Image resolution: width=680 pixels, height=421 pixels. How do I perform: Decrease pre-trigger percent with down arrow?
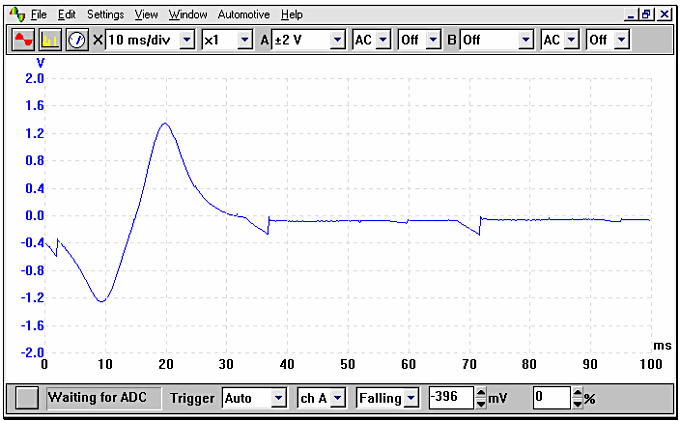[x=577, y=403]
